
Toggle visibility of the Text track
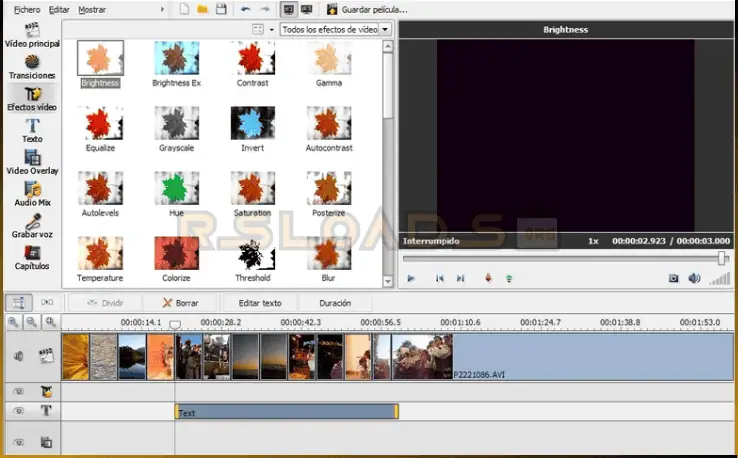(x=18, y=411)
